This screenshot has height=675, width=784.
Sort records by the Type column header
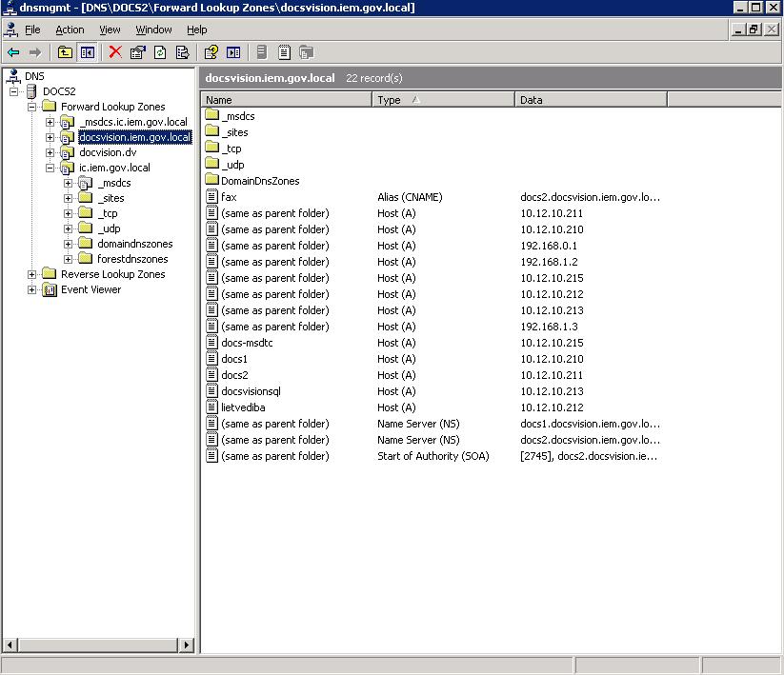(443, 99)
